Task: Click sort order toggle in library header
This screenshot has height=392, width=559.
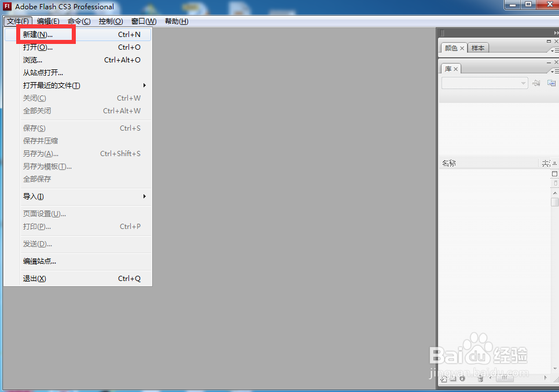Action: 555,163
